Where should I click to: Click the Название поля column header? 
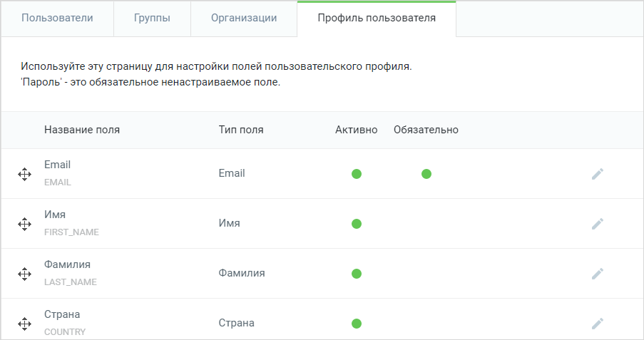[x=82, y=130]
